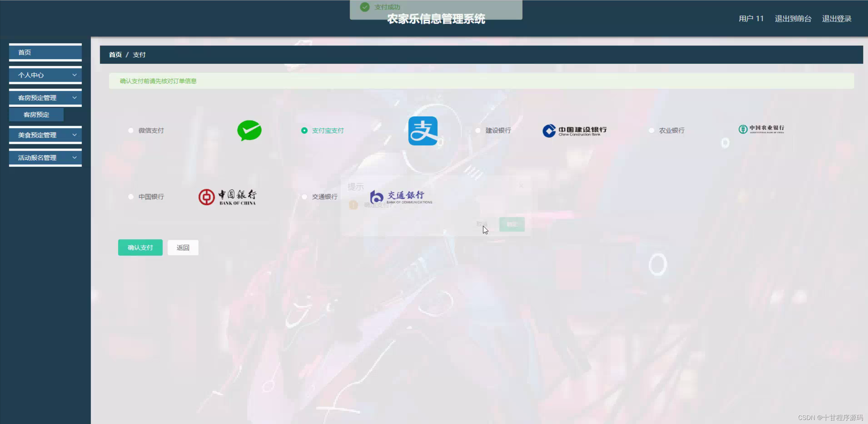Screen dimensions: 868x424
Task: Close the 提示 dialog with its X icon
Action: click(522, 186)
